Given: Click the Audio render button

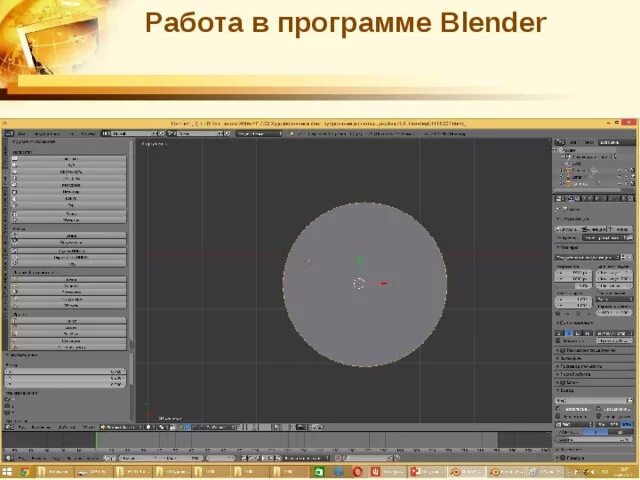Looking at the screenshot, I should tap(620, 229).
